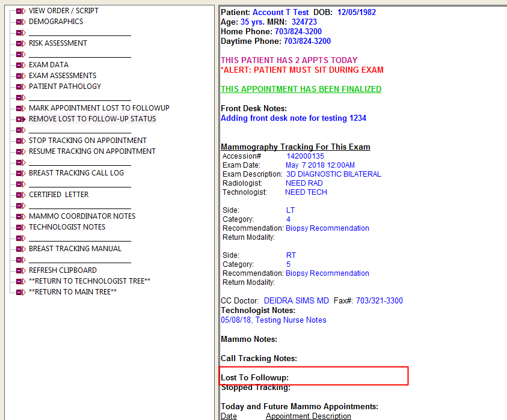Screen dimensions: 507x420
Task: Open TECHNOLOGIST NOTES in the tree
Action: click(67, 227)
